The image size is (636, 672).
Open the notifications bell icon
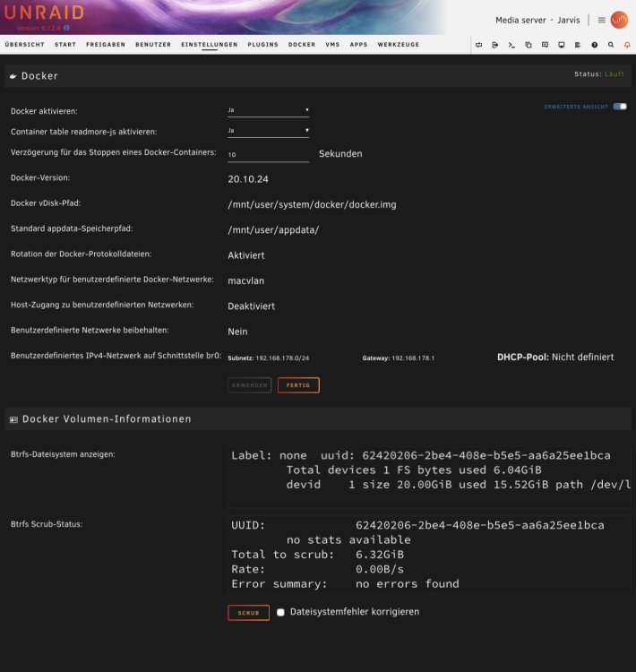(x=627, y=45)
